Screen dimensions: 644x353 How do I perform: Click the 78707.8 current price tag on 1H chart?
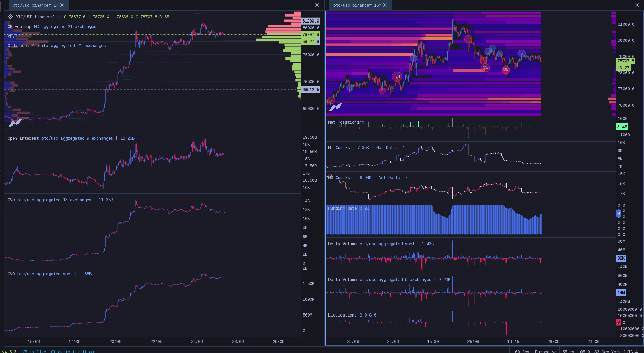[x=310, y=35]
